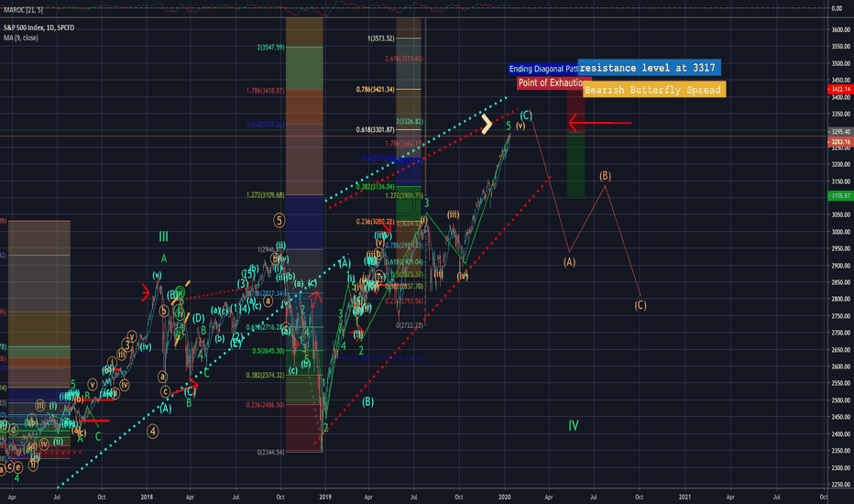The width and height of the screenshot is (854, 504).
Task: Click 2500.00 on the price axis
Action: pyautogui.click(x=840, y=400)
